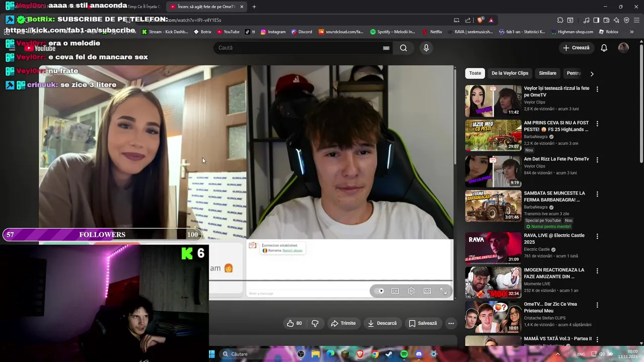
Task: Click the 'Report abuse' link in OmeTV chat
Action: pos(292,250)
